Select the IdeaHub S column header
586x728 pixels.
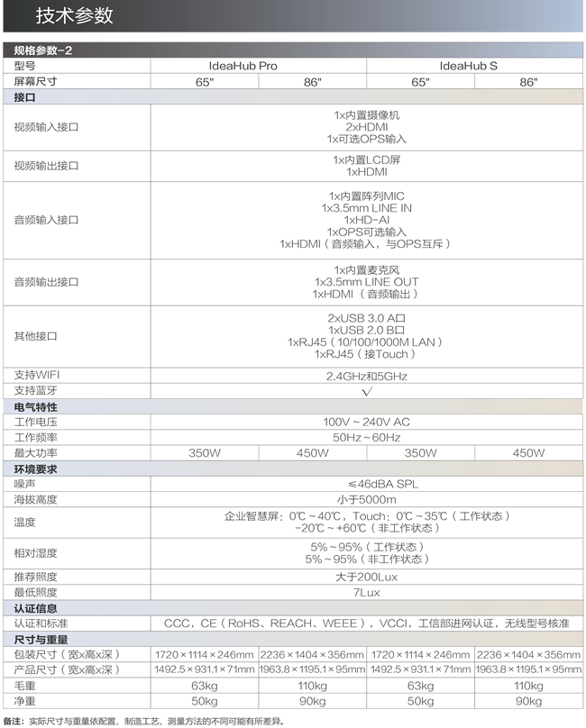469,66
